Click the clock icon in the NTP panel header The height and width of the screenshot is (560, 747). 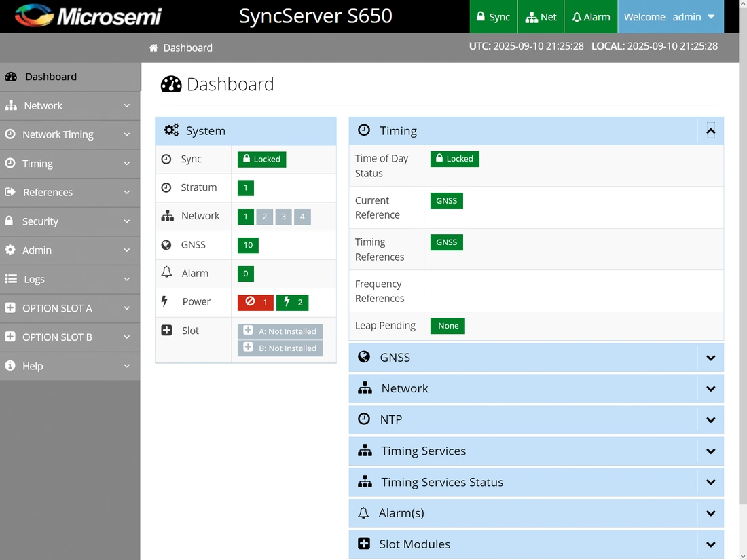364,419
